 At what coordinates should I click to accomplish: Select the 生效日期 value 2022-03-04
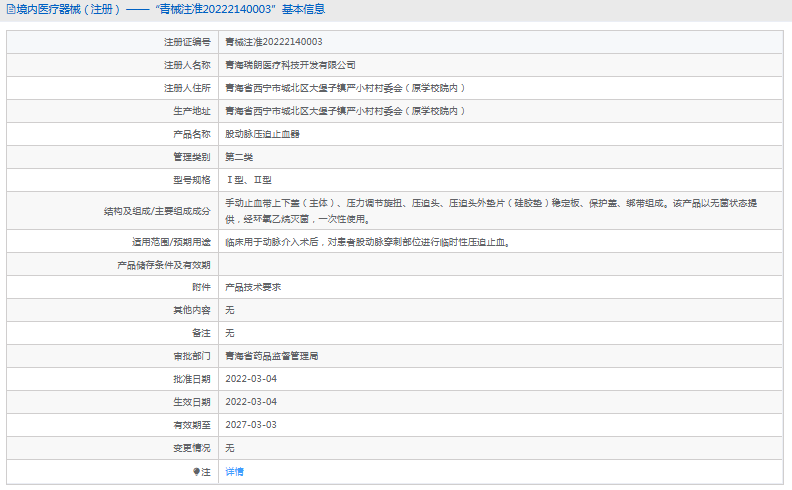(x=251, y=402)
